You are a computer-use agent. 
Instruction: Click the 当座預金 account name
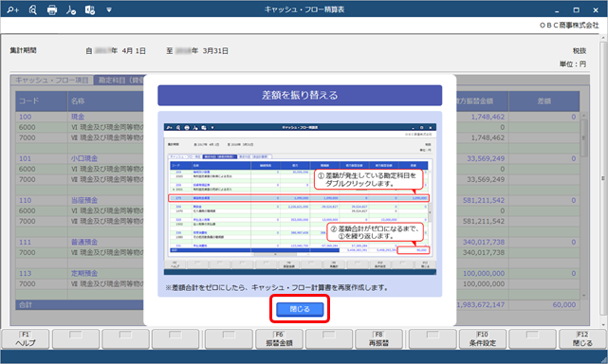click(x=84, y=200)
